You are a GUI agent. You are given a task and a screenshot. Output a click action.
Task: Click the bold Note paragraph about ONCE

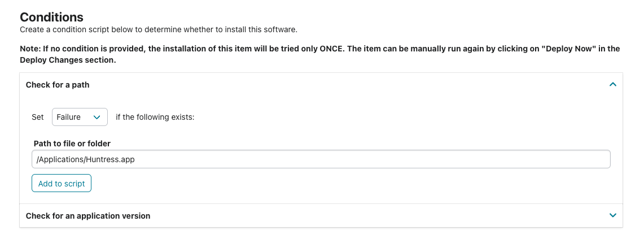(320, 54)
